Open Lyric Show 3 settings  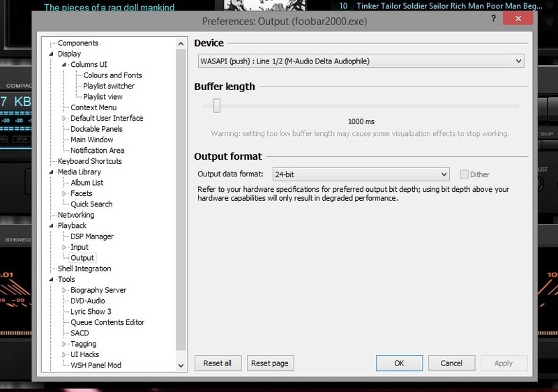click(91, 311)
